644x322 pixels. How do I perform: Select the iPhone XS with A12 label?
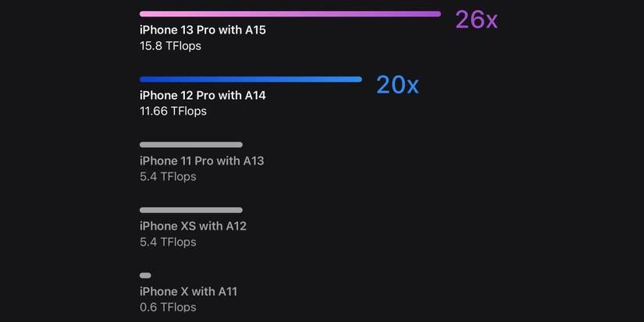tap(193, 226)
